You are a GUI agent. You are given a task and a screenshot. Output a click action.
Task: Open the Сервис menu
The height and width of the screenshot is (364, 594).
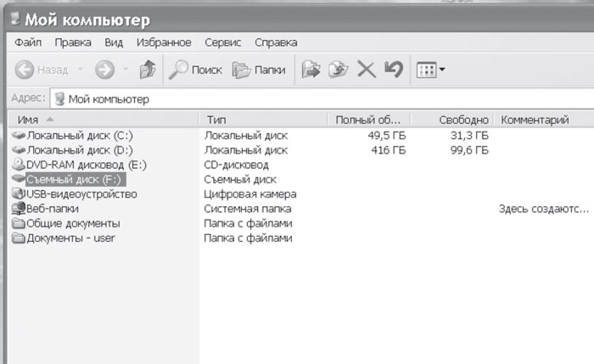click(x=222, y=42)
